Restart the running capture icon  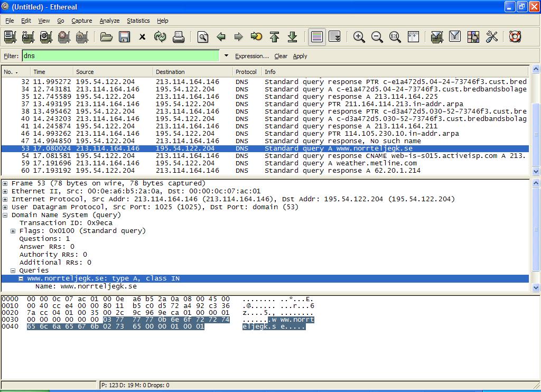[x=82, y=36]
